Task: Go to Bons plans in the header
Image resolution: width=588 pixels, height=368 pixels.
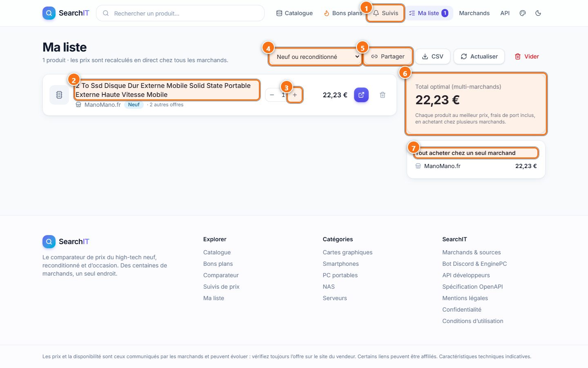Action: (343, 13)
